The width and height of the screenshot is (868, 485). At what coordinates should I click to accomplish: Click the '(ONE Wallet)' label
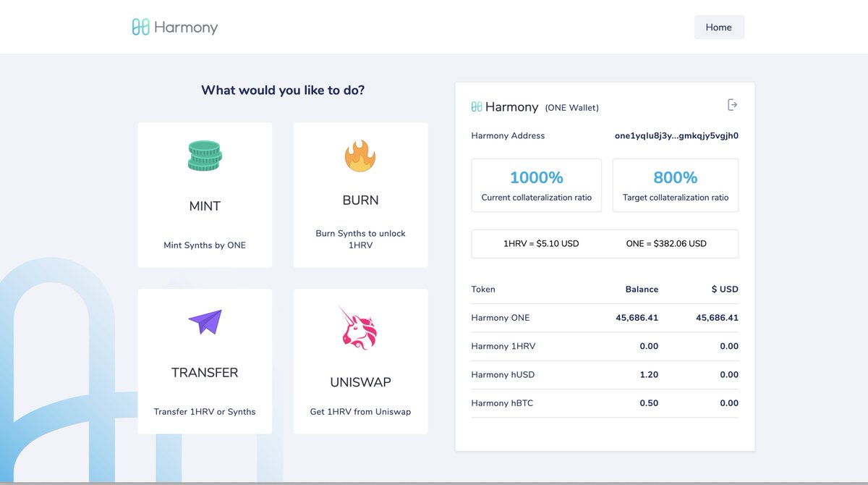pyautogui.click(x=571, y=108)
